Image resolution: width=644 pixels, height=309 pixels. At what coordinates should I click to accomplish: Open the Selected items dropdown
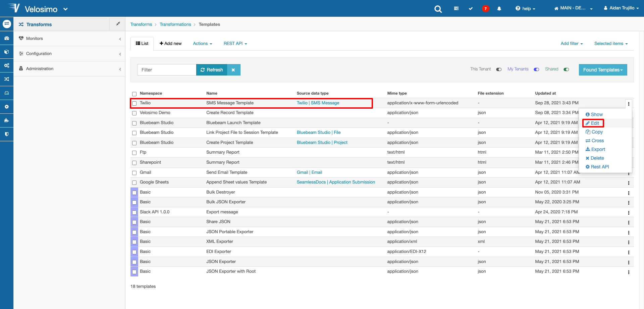coord(611,44)
